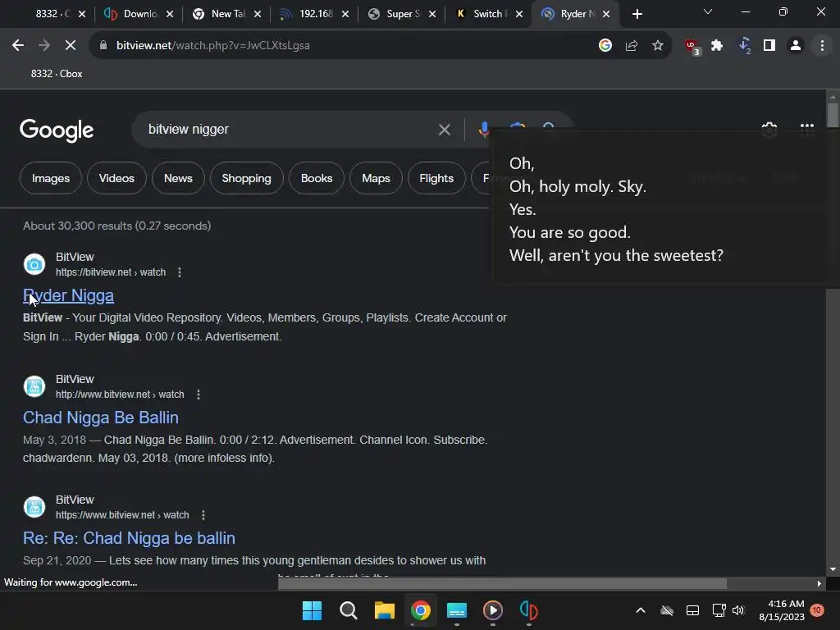Open the media player taskbar icon
The image size is (840, 630).
[x=492, y=610]
